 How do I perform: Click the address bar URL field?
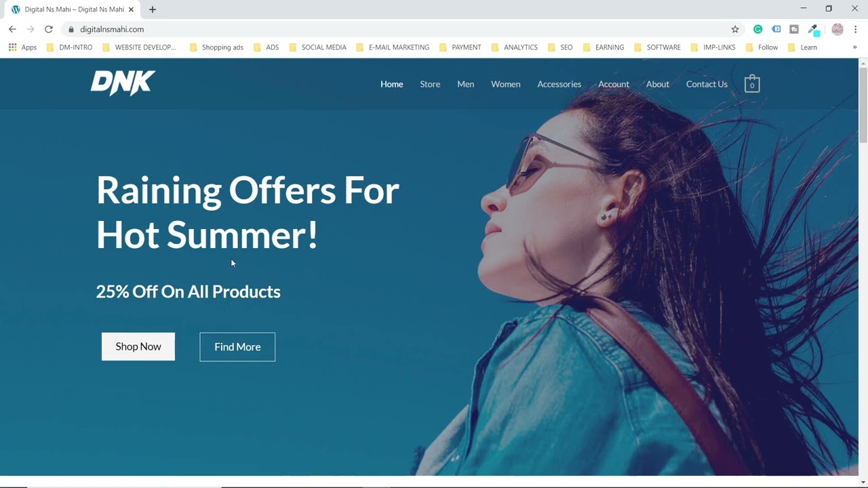400,29
